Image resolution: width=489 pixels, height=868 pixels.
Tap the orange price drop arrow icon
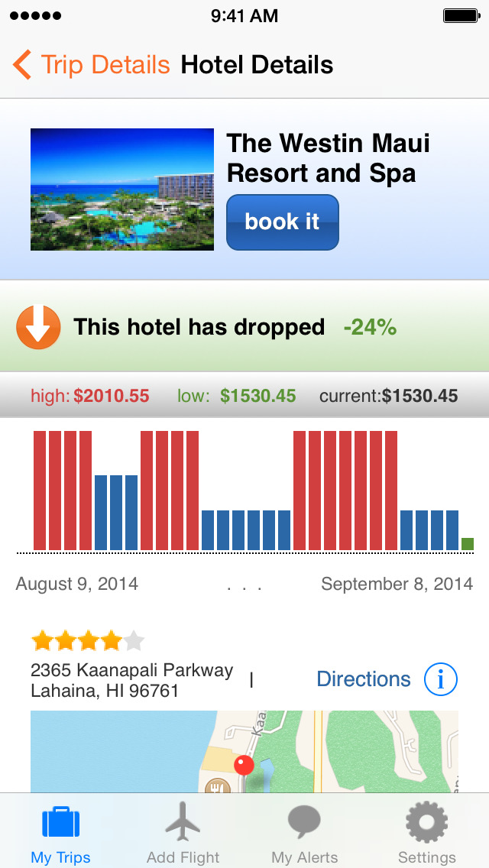click(x=38, y=327)
